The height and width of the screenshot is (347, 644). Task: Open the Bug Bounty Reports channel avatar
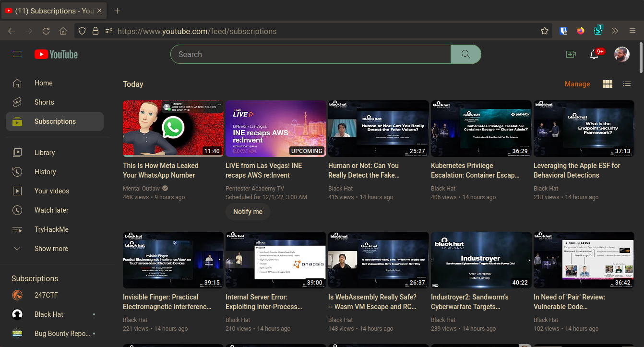point(17,334)
